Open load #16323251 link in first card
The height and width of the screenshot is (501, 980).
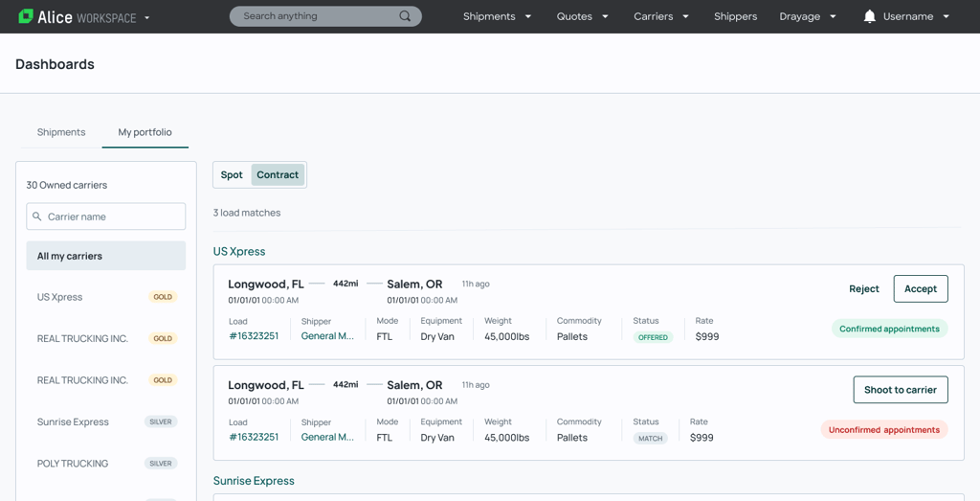pos(254,336)
